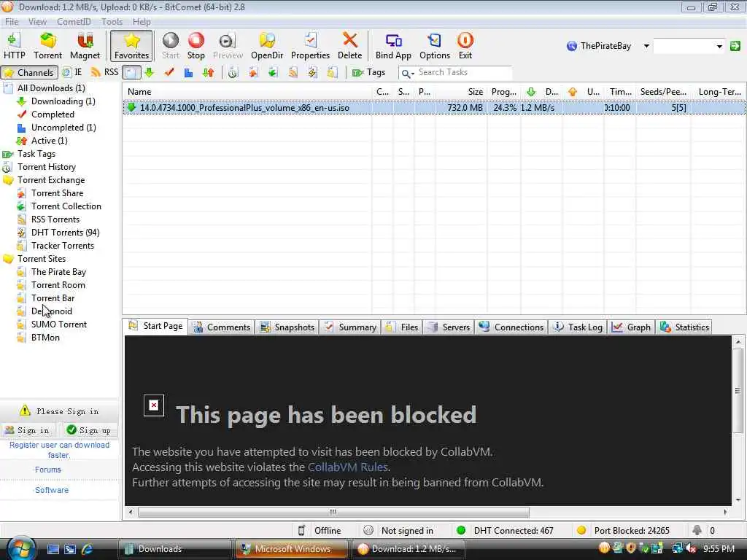Open the Summary tab
This screenshot has height=560, width=747.
[x=351, y=327]
